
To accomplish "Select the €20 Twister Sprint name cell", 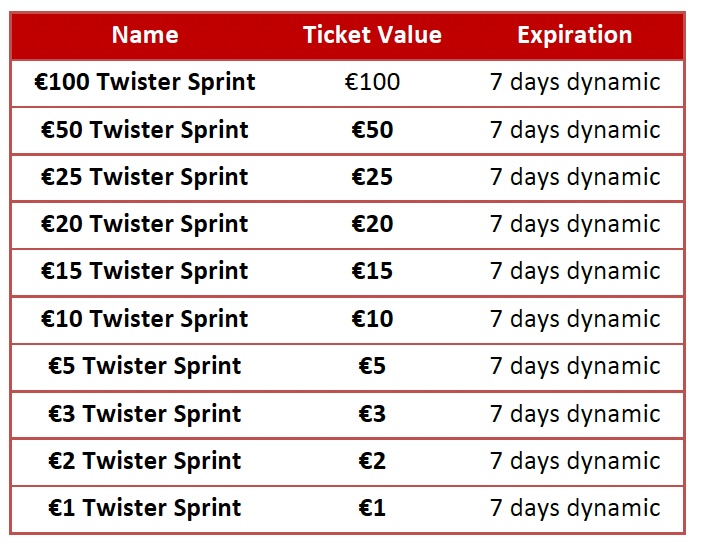I will pos(145,224).
